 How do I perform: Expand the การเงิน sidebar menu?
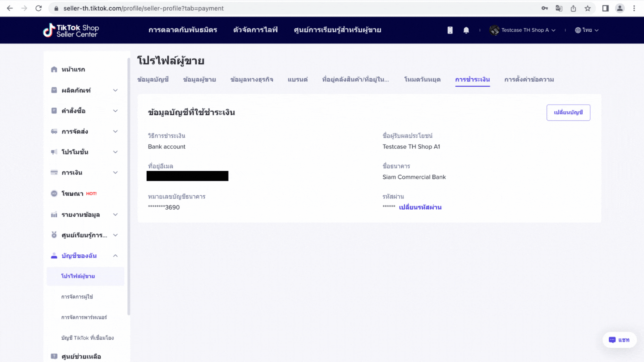coord(84,173)
